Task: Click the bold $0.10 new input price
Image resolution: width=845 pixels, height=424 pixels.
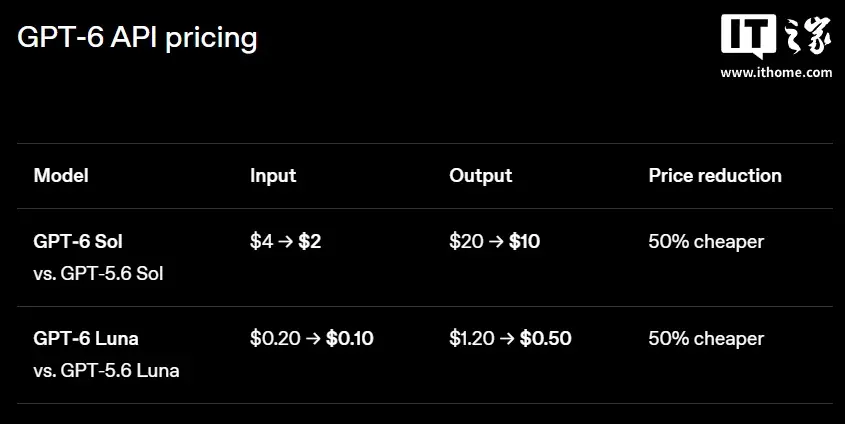Action: tap(350, 338)
